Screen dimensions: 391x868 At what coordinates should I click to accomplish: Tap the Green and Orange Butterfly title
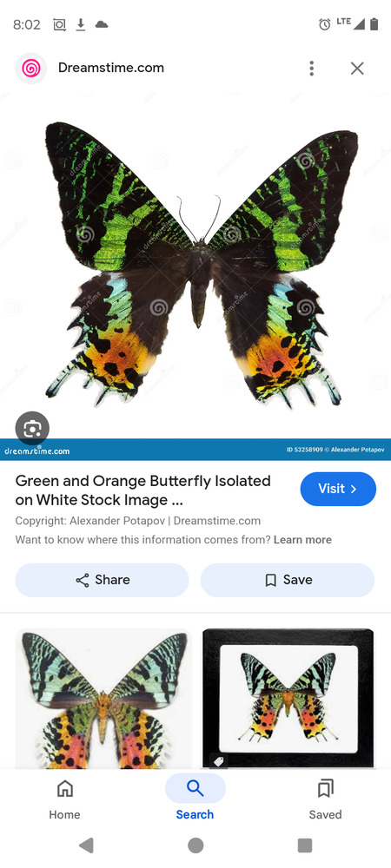pyautogui.click(x=142, y=490)
